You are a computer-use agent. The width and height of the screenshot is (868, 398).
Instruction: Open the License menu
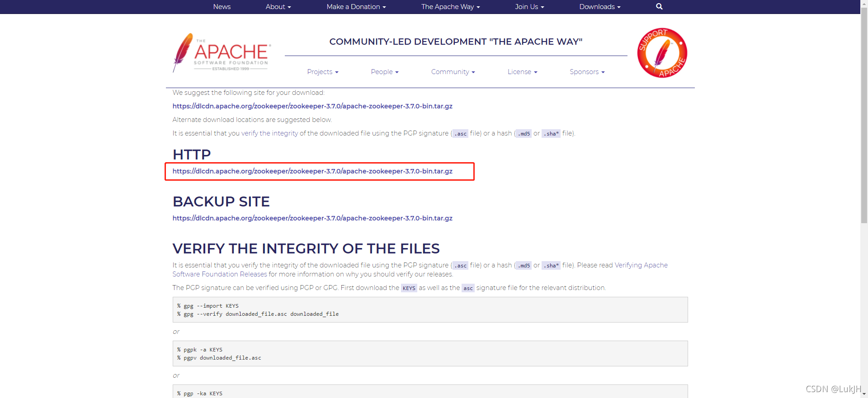click(523, 72)
